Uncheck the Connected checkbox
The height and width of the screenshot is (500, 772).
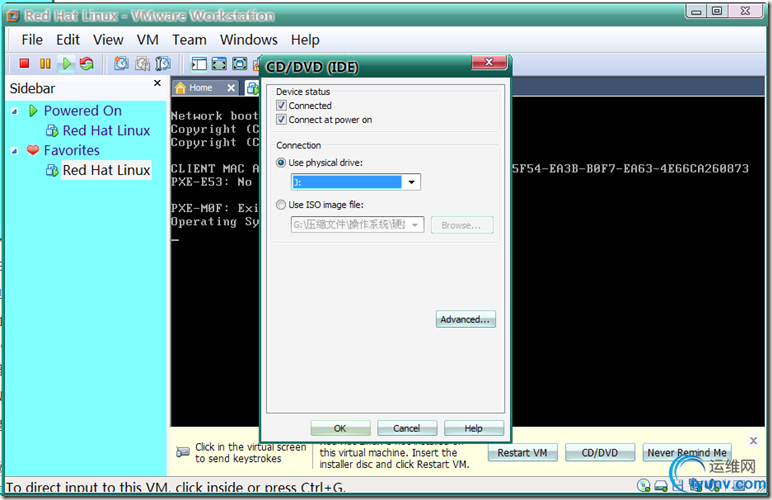click(x=281, y=105)
